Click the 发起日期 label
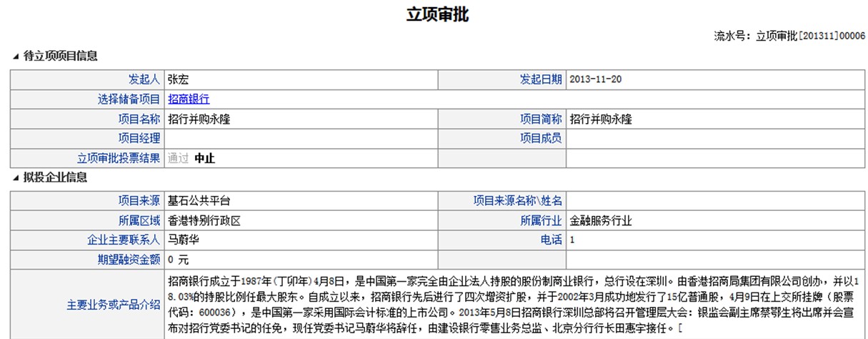 (x=541, y=79)
